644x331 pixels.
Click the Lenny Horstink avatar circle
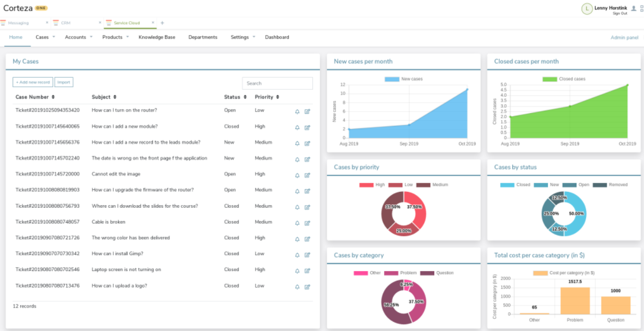[587, 9]
